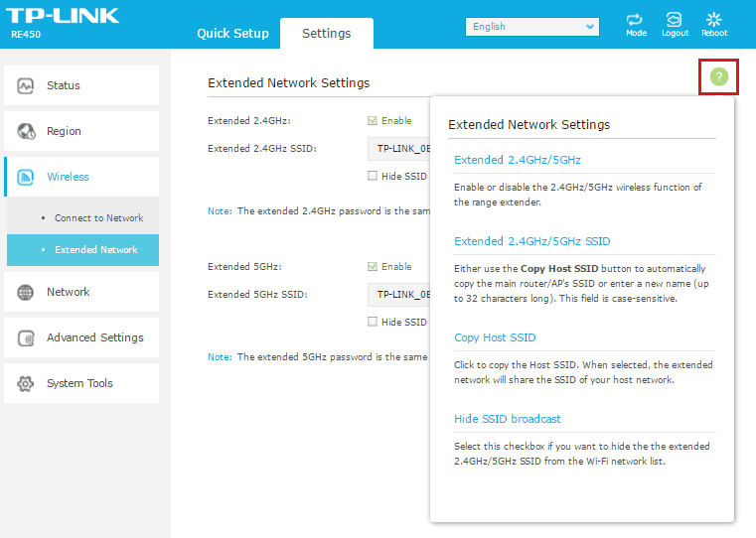This screenshot has width=756, height=538.
Task: Click the TP-LINK logo
Action: (63, 16)
